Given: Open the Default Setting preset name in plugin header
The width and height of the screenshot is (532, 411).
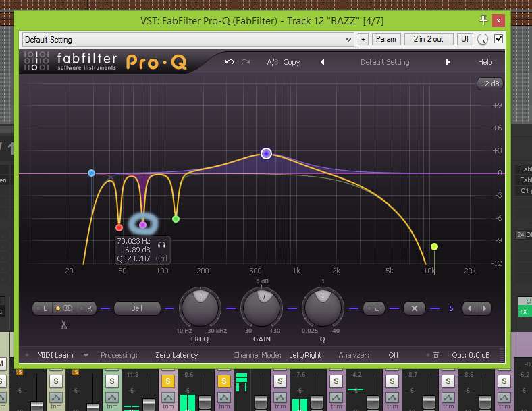Looking at the screenshot, I should 385,62.
